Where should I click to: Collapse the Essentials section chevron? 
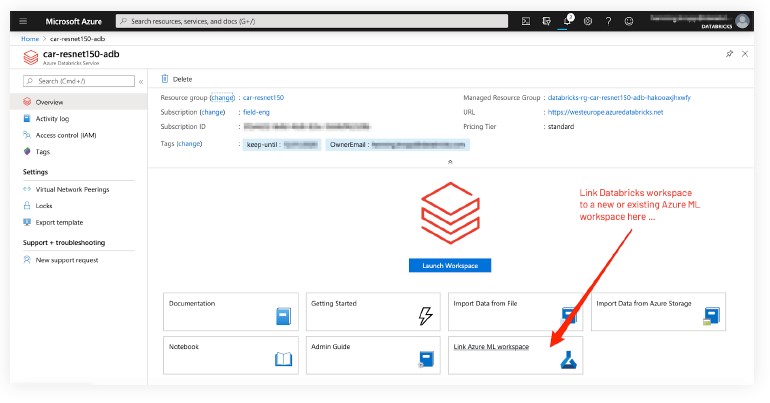[450, 161]
